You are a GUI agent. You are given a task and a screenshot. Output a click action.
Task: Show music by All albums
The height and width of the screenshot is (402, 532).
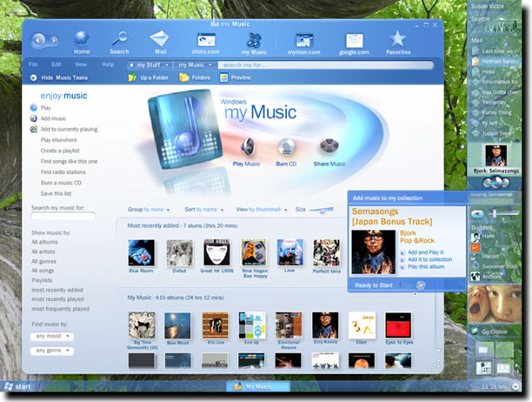(44, 242)
